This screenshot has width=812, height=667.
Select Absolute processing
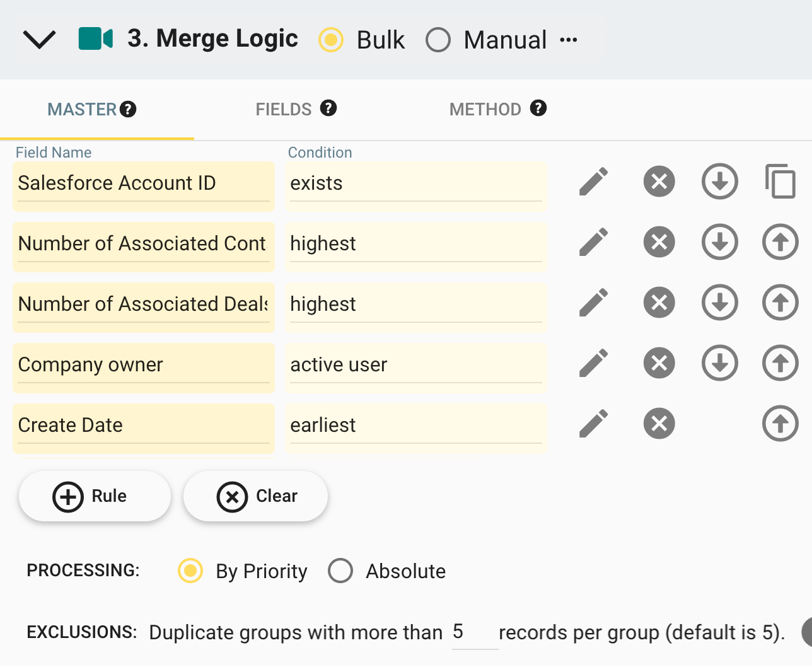point(340,571)
